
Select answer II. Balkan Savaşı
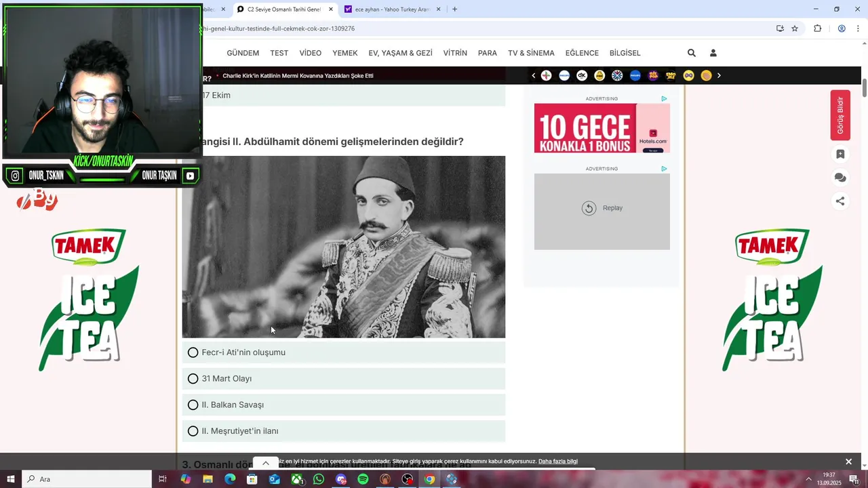coord(344,405)
